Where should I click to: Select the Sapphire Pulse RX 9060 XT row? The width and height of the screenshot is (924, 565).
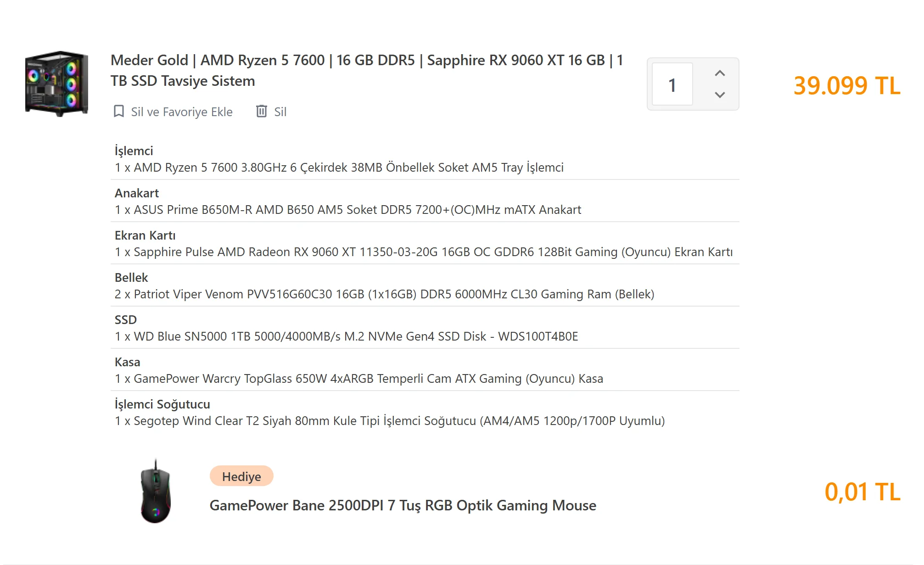coord(423,252)
